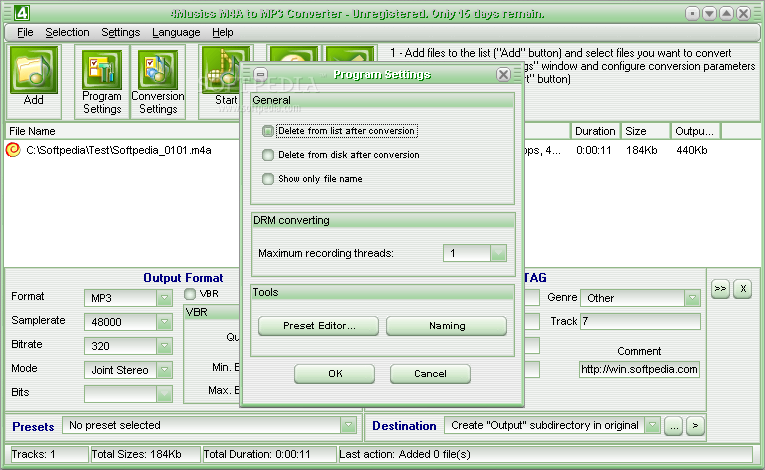Click the 184Kb size cell

(x=642, y=150)
